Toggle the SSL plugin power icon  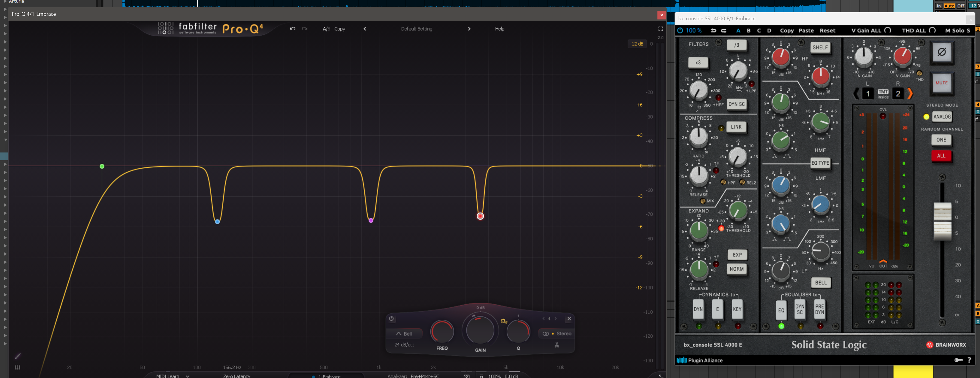point(680,30)
